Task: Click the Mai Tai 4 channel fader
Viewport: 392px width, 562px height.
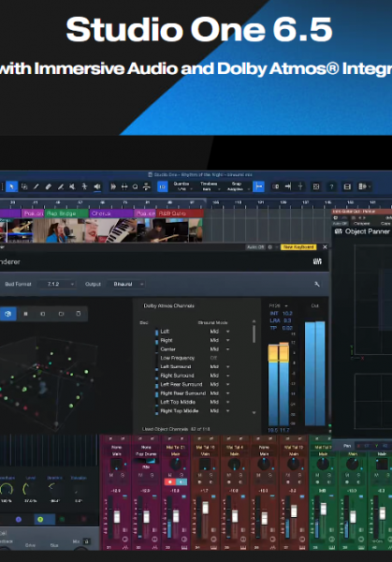Action: tap(235, 516)
